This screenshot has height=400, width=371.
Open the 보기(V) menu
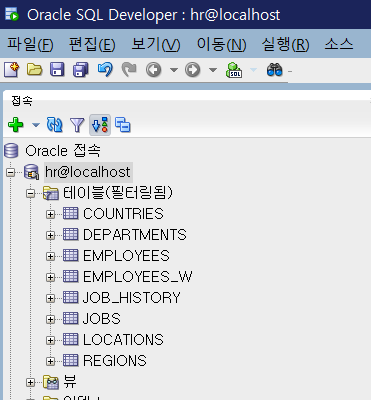pyautogui.click(x=156, y=44)
